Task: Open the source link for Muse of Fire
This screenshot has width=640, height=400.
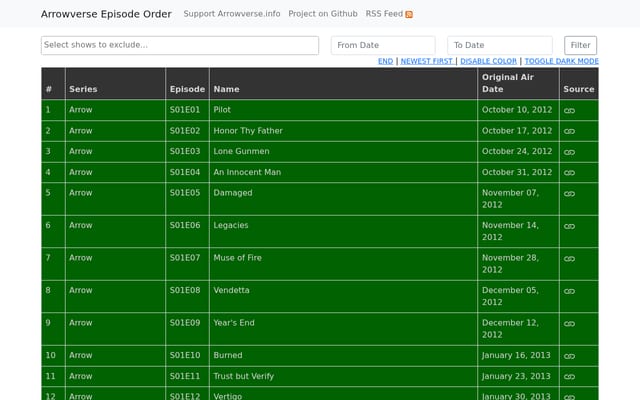Action: 569,259
